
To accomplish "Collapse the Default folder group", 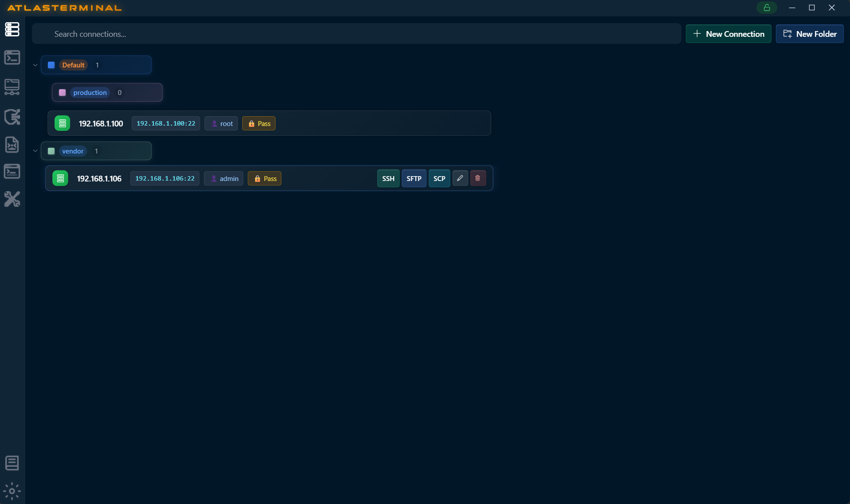I will tap(35, 65).
